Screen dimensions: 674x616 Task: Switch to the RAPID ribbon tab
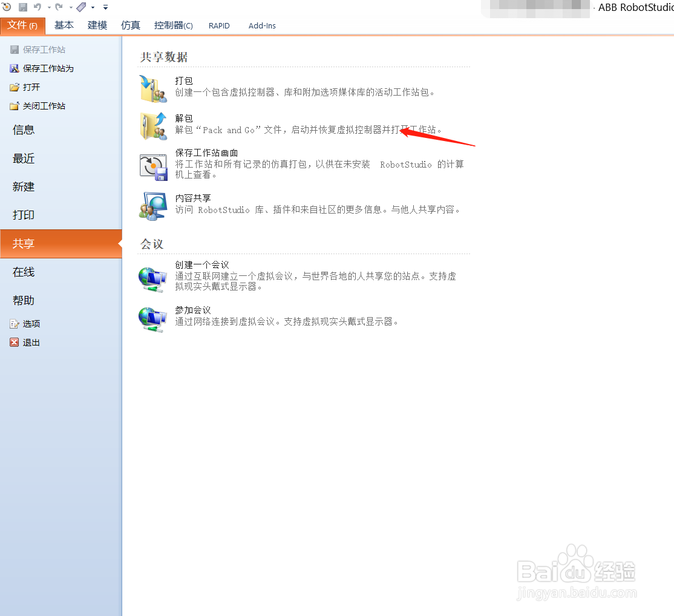tap(219, 26)
